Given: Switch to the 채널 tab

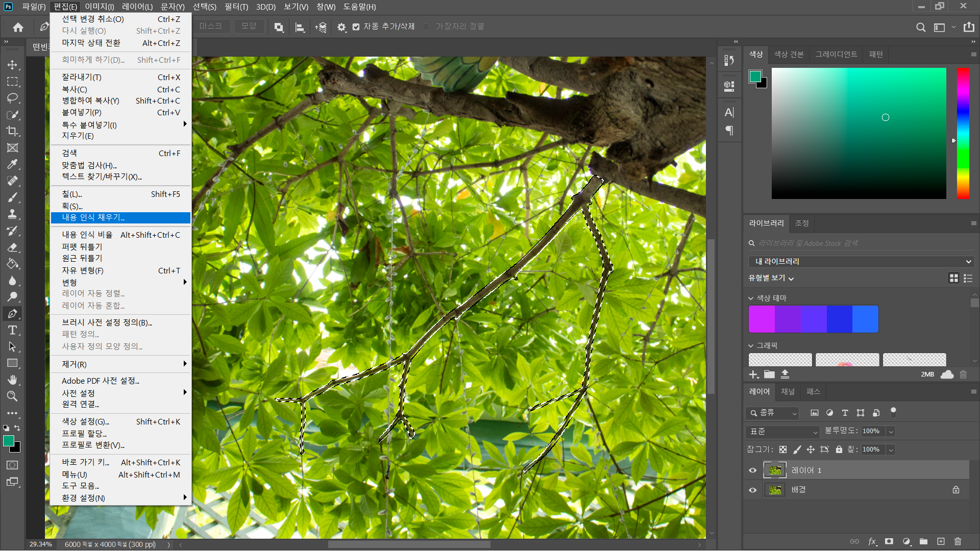Looking at the screenshot, I should pyautogui.click(x=788, y=392).
